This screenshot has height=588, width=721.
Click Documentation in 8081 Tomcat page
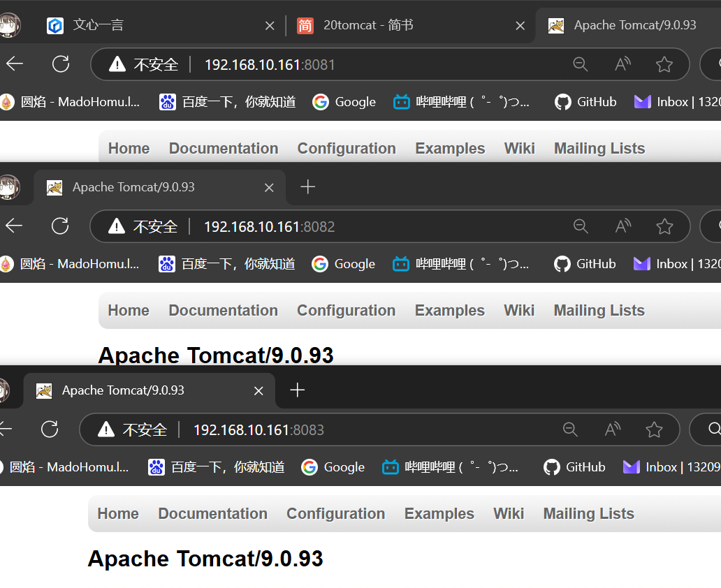click(x=224, y=148)
